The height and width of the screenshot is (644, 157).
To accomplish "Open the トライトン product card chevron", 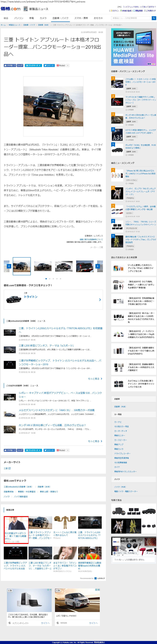I will (x=100, y=299).
